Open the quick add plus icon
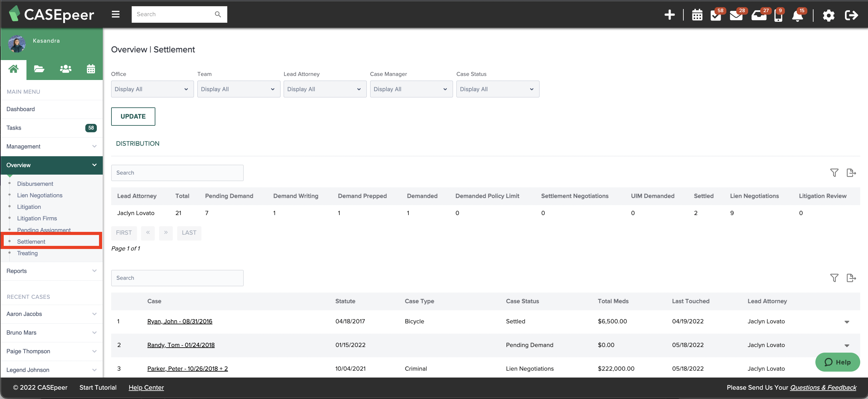The image size is (868, 399). (670, 15)
